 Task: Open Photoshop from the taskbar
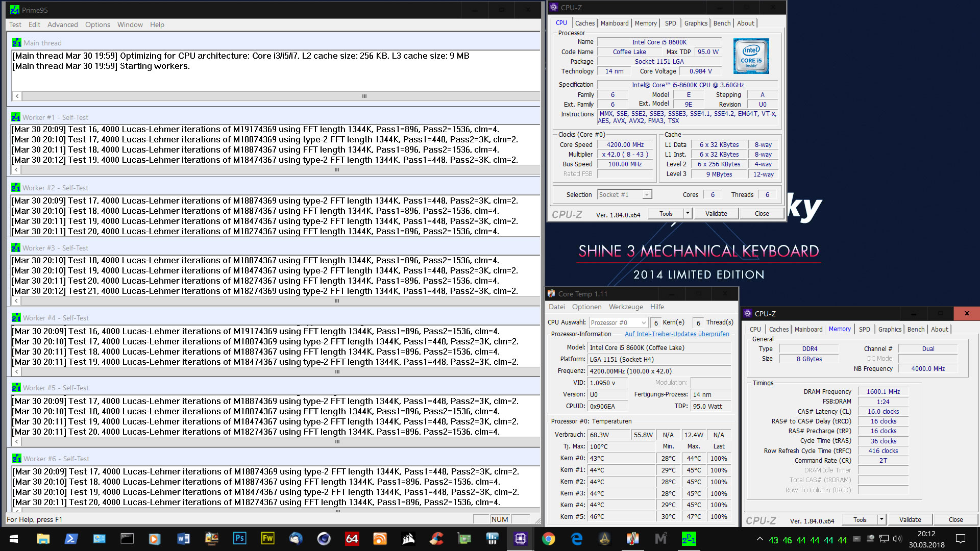click(x=239, y=539)
